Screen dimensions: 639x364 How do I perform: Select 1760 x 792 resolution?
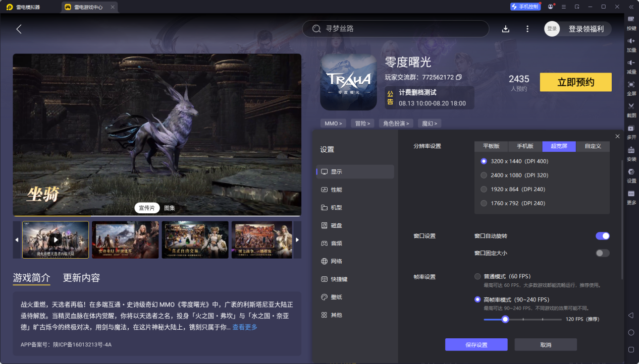click(x=484, y=203)
